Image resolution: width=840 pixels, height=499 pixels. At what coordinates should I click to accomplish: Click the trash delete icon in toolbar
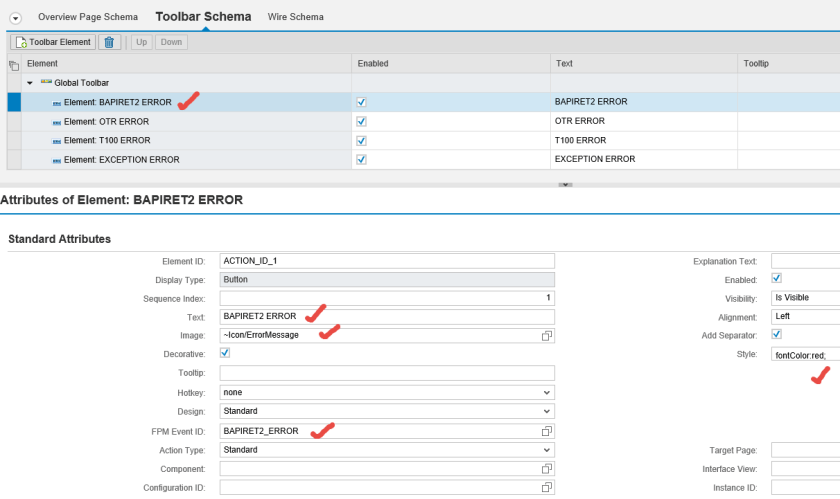coord(110,42)
